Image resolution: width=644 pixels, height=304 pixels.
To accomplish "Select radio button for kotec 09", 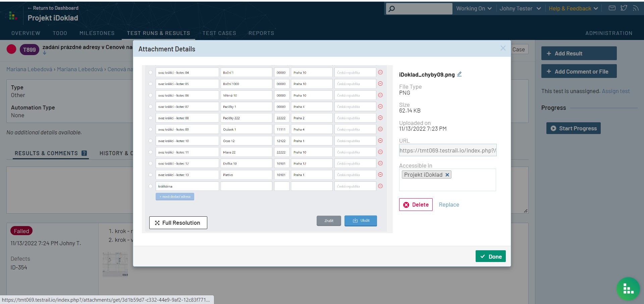I will [x=150, y=130].
